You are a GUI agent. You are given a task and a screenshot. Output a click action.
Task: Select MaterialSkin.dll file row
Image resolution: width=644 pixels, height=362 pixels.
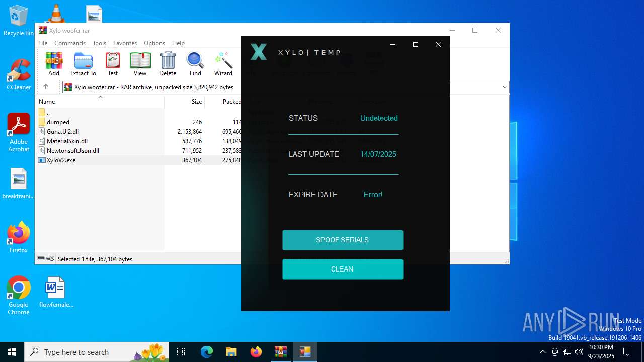click(67, 141)
